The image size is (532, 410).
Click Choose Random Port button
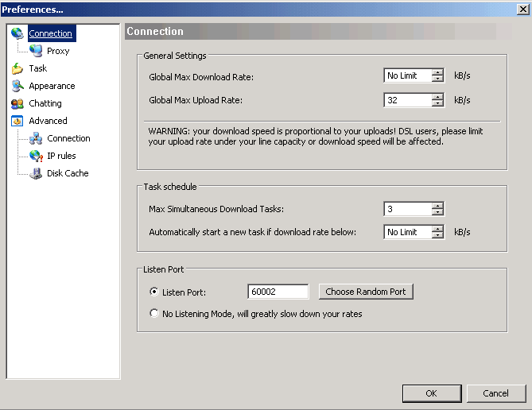coord(366,292)
